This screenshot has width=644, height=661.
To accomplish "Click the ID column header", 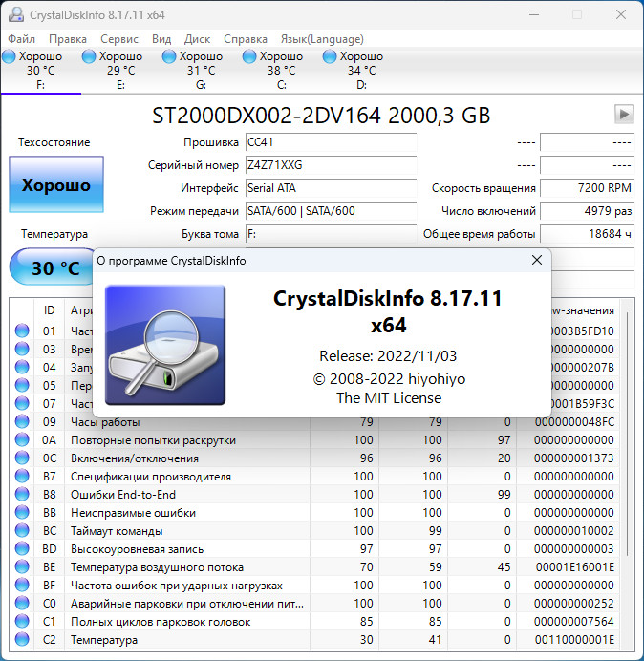I will [x=49, y=310].
